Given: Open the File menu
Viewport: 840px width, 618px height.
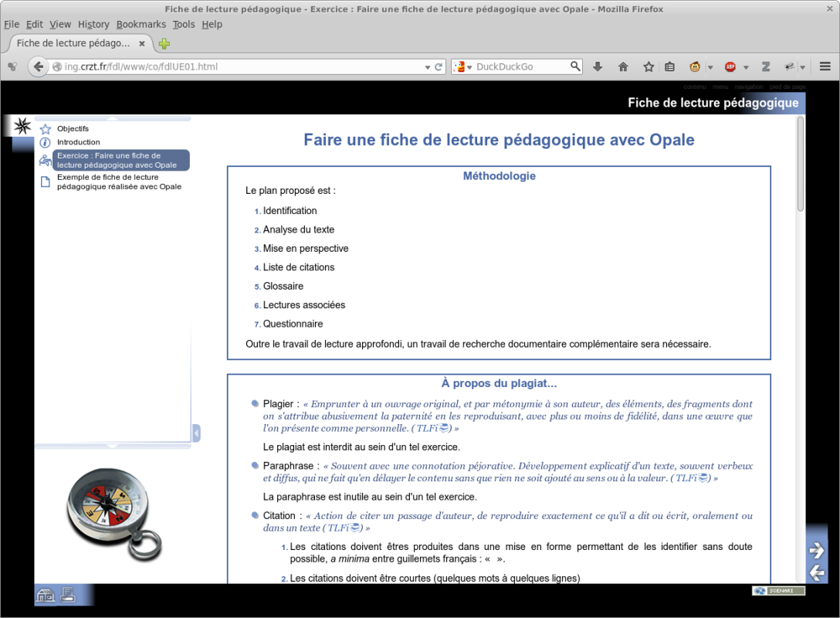Looking at the screenshot, I should (12, 24).
